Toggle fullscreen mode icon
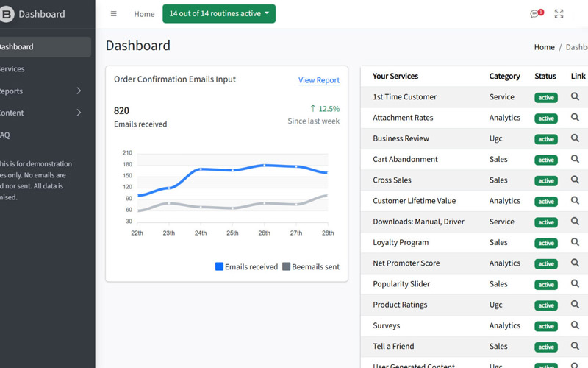This screenshot has height=368, width=588. point(559,14)
